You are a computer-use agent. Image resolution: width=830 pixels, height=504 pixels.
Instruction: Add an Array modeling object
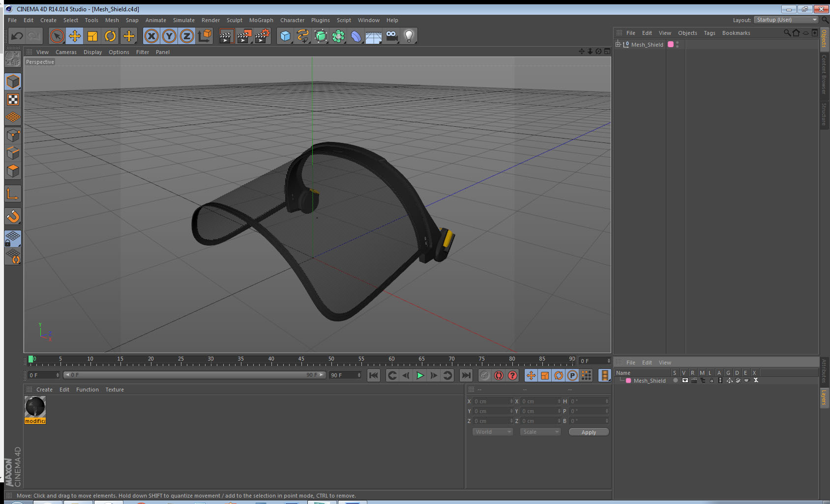(338, 36)
